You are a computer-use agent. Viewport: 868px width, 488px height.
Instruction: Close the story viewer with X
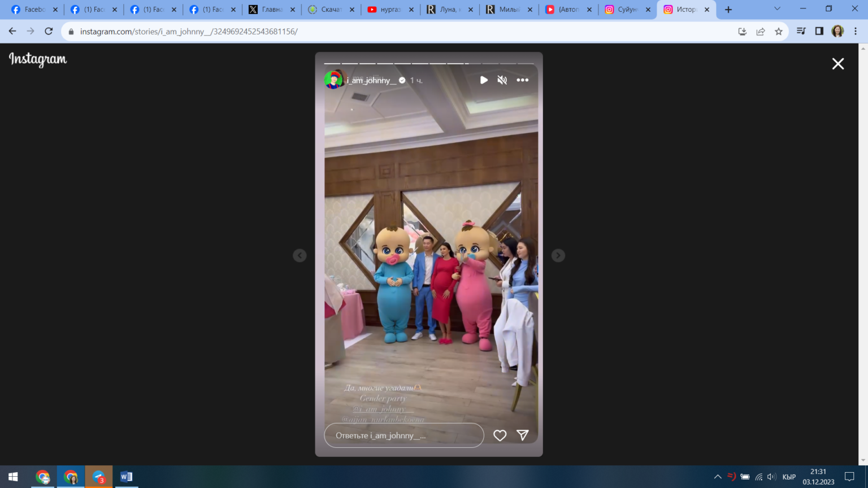click(x=837, y=64)
